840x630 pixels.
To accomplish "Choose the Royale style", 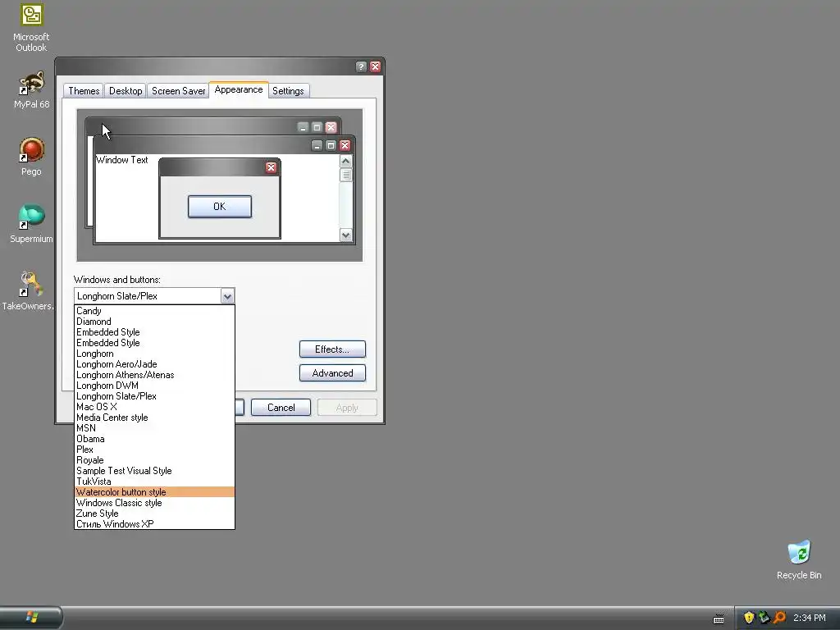I will [x=154, y=460].
